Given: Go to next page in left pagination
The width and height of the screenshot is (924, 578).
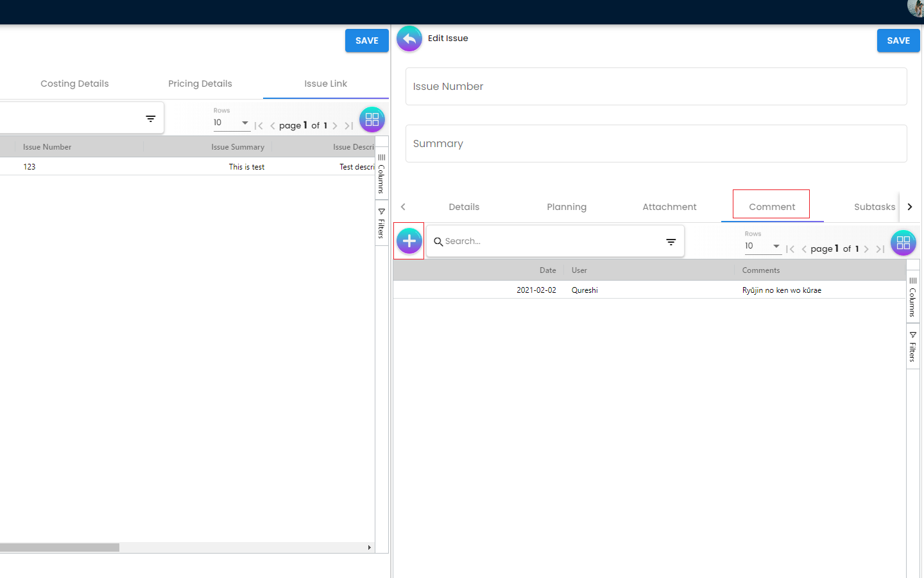Looking at the screenshot, I should tap(335, 126).
